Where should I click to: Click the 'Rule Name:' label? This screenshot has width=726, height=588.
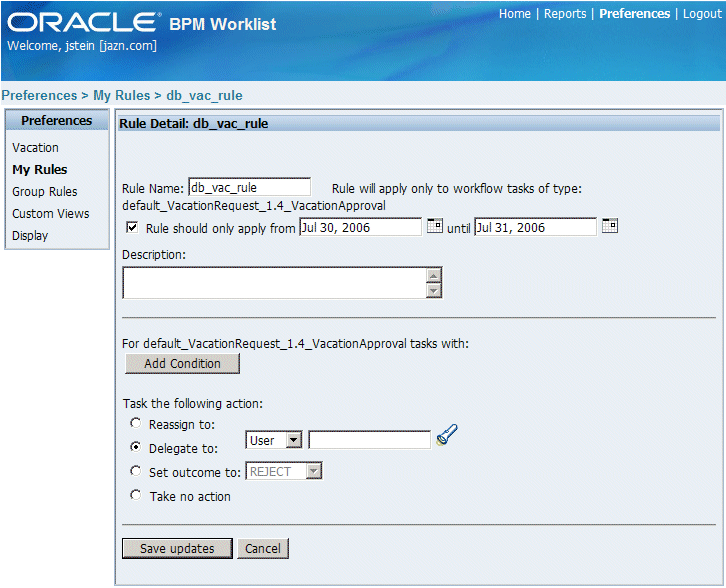(153, 188)
